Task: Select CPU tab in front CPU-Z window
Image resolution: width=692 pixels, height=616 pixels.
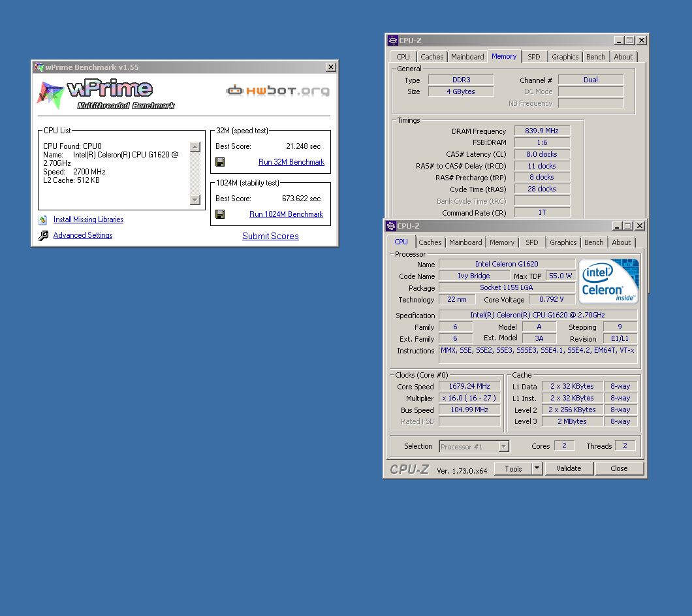Action: click(401, 242)
